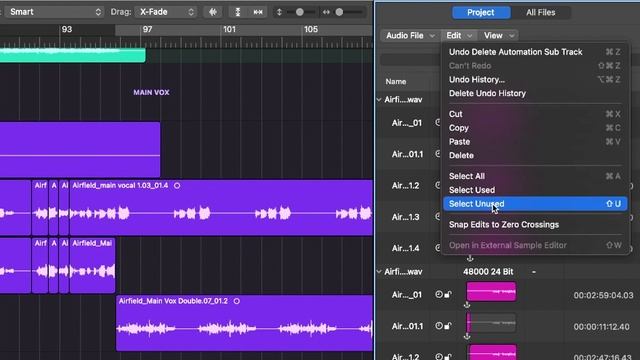Choose Snap Edits to Zero Crossings
This screenshot has height=360, width=640.
535,225
